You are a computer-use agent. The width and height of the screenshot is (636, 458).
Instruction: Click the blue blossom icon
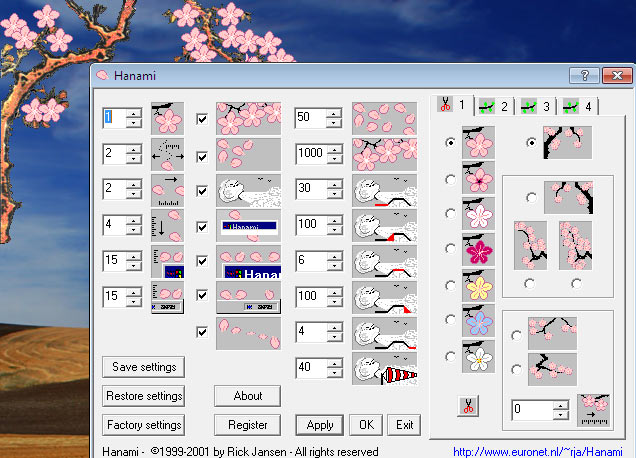[x=479, y=320]
